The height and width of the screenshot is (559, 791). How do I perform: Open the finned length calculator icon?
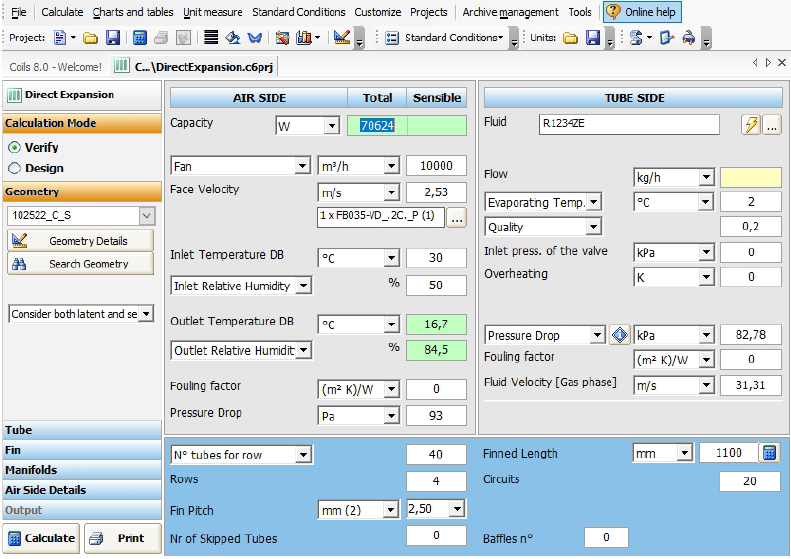point(768,453)
